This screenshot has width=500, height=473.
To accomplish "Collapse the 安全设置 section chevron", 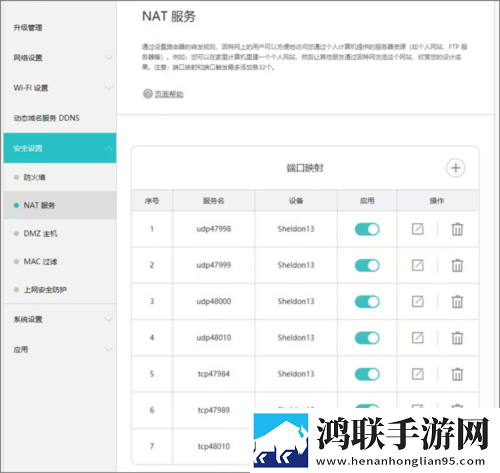I will click(108, 148).
